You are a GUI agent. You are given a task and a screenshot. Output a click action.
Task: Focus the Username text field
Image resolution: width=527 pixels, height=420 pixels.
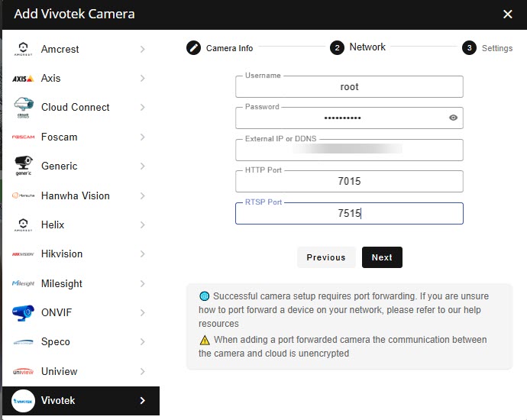349,87
